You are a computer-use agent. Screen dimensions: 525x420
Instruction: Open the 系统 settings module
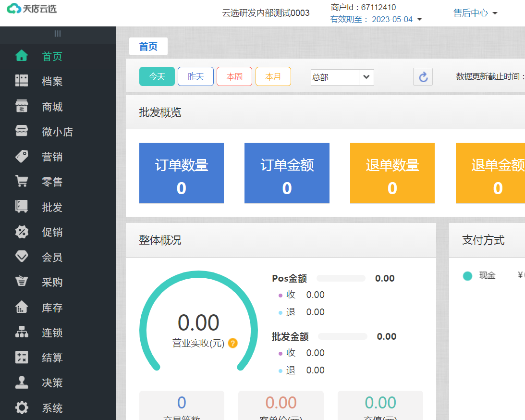pyautogui.click(x=22, y=408)
